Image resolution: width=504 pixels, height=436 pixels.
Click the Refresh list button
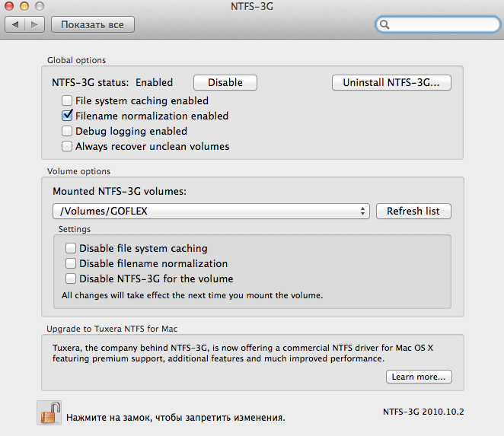coord(413,211)
